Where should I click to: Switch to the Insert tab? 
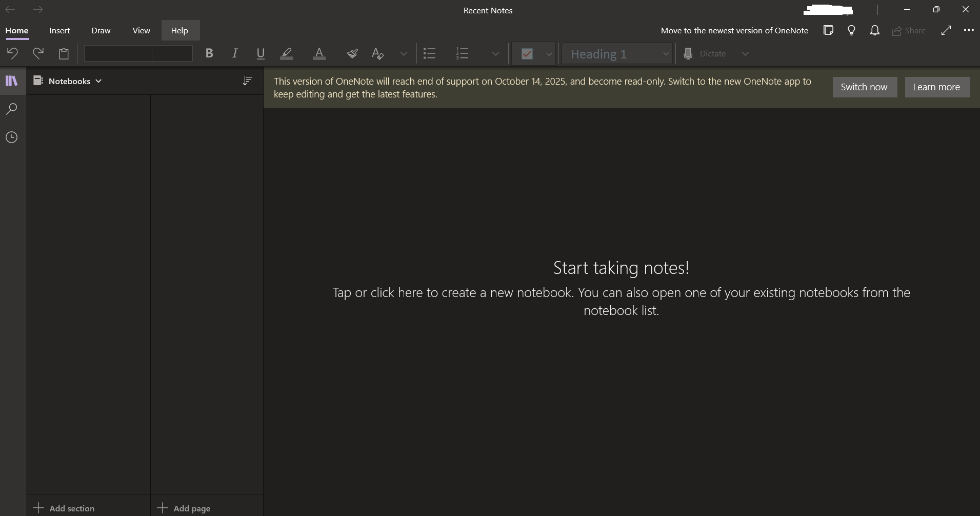(60, 30)
